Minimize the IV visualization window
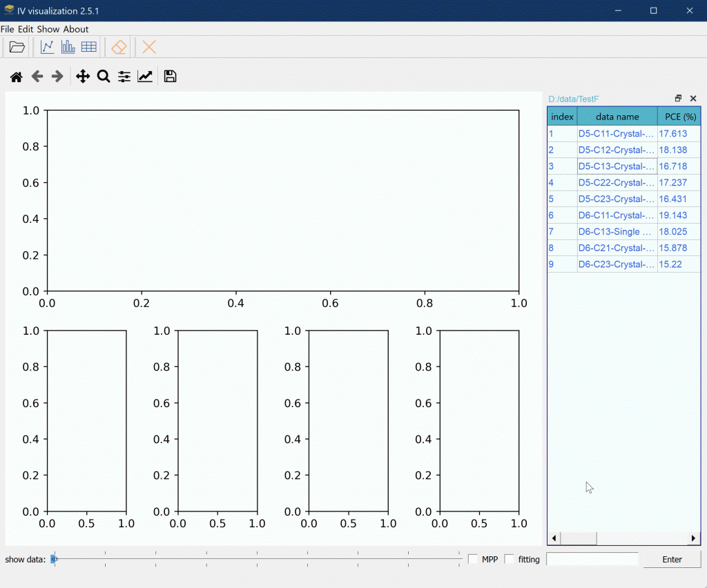This screenshot has width=707, height=588. click(x=618, y=10)
